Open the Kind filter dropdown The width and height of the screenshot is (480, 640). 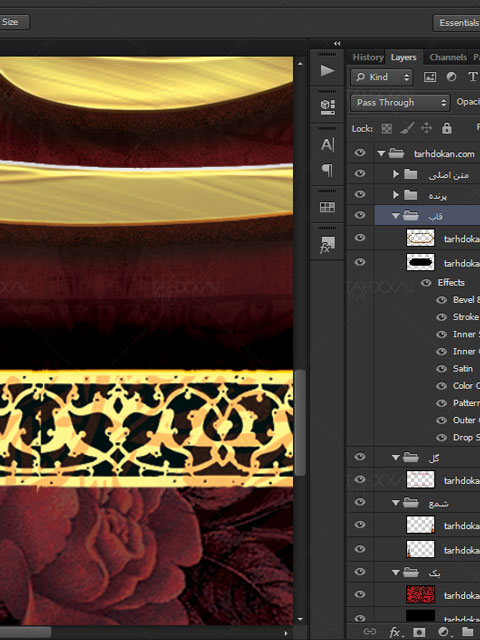[382, 77]
